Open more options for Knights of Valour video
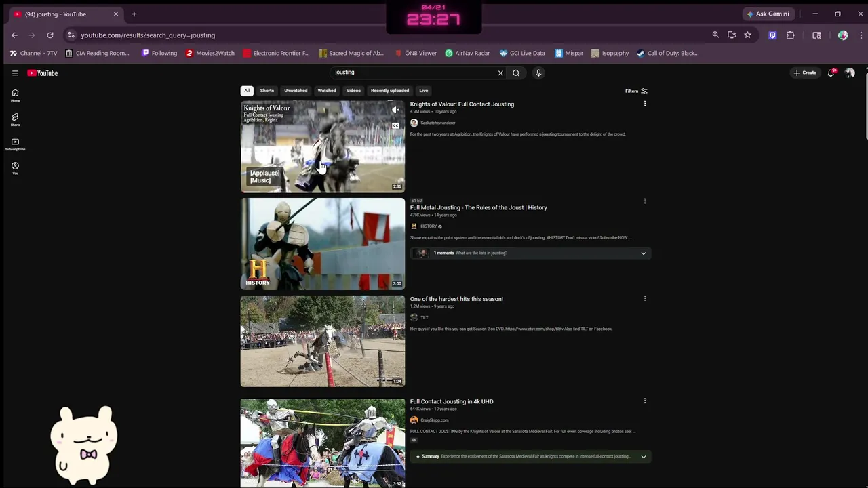 [x=645, y=104]
